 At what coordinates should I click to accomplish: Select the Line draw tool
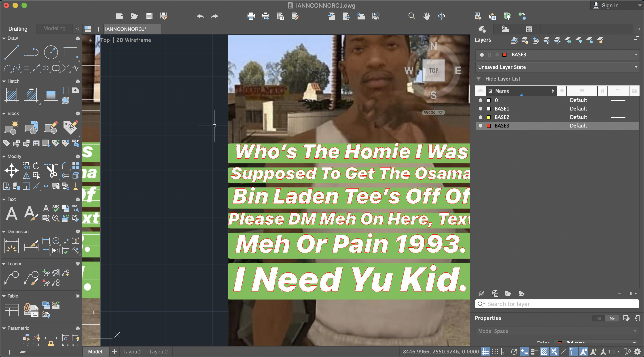coord(11,53)
